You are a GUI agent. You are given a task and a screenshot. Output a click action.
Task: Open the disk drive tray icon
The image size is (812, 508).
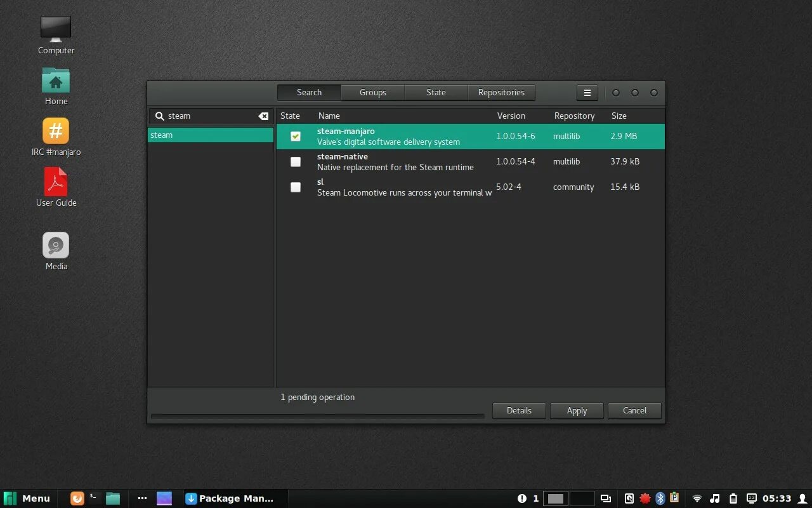[x=629, y=498]
